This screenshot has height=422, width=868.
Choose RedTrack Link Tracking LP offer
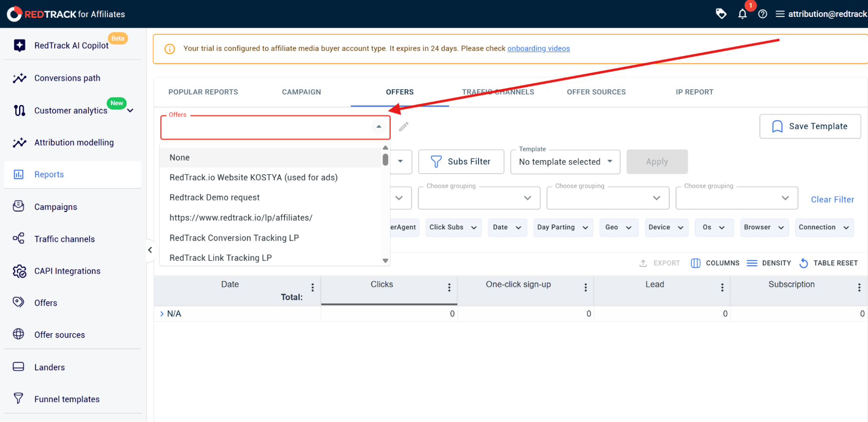(x=271, y=258)
